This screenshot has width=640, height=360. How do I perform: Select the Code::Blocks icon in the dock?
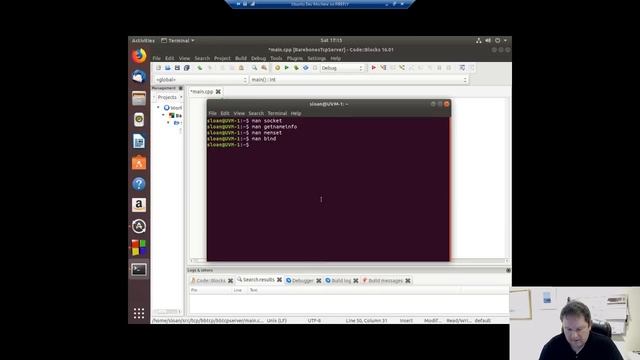(x=139, y=248)
